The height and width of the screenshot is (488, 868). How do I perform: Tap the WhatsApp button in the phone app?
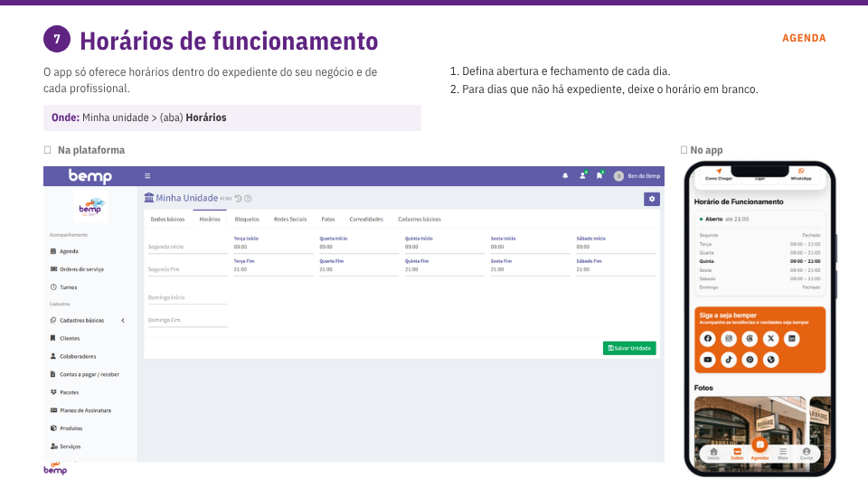click(x=801, y=174)
